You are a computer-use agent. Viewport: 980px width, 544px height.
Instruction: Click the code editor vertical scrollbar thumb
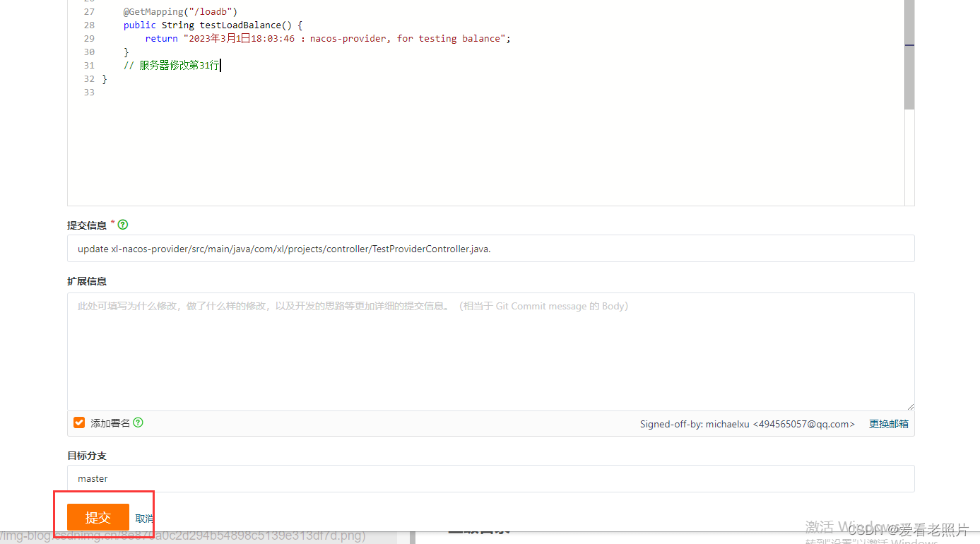[x=909, y=53]
